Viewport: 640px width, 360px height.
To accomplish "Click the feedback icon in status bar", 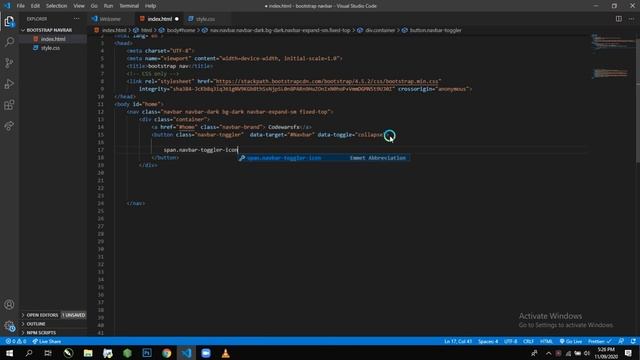I will pyautogui.click(x=621, y=341).
